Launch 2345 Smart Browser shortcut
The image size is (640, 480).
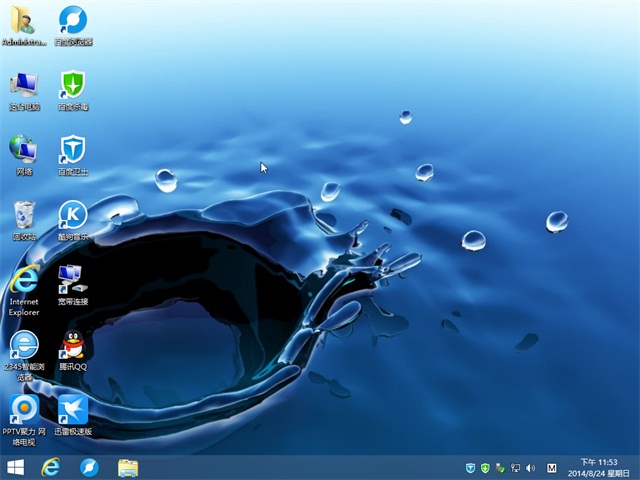point(23,345)
